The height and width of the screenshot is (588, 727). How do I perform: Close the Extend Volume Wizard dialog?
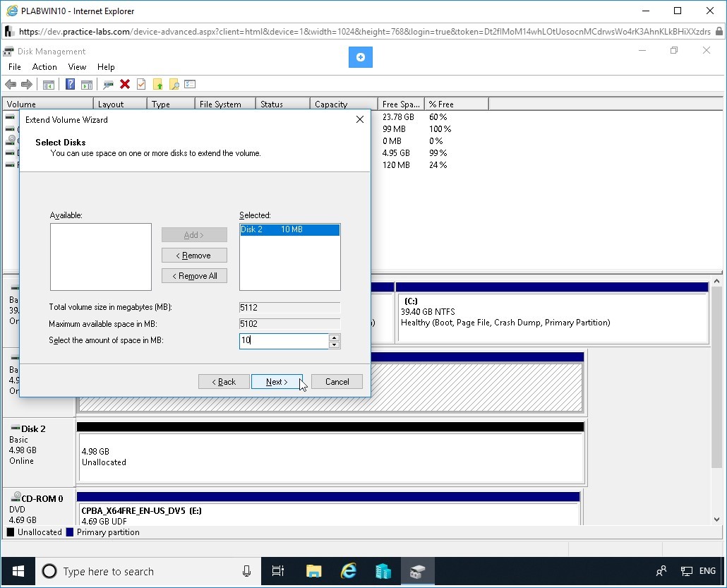point(360,119)
